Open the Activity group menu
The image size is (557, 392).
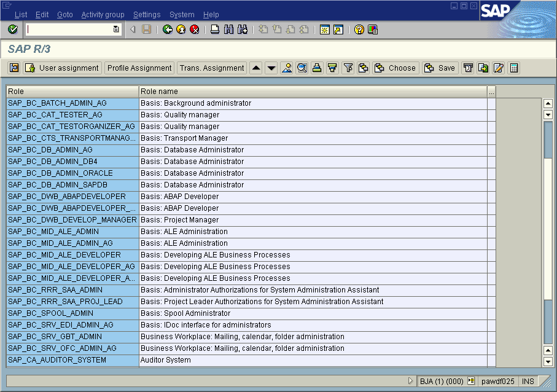pos(103,15)
